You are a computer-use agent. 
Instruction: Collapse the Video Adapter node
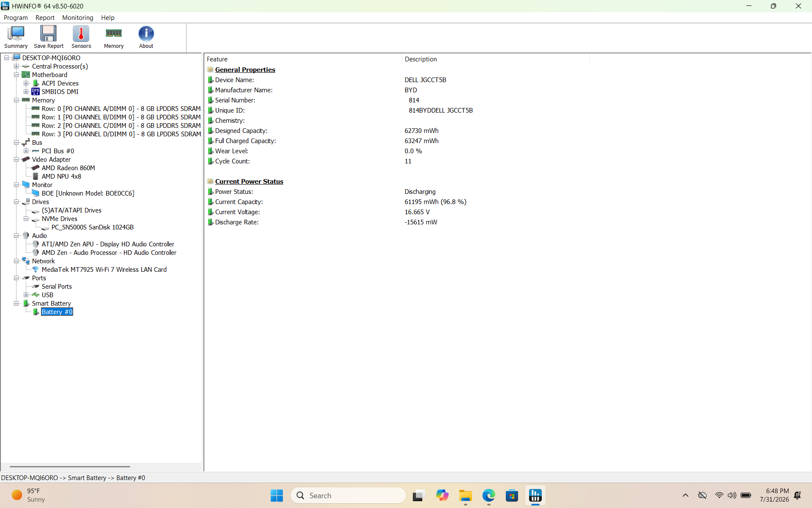[16, 160]
